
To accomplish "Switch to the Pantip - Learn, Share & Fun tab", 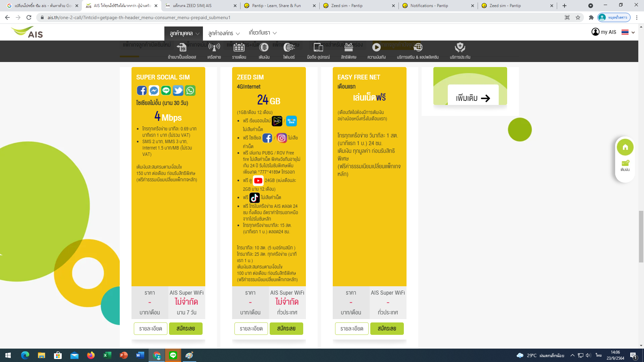I will pos(280,6).
